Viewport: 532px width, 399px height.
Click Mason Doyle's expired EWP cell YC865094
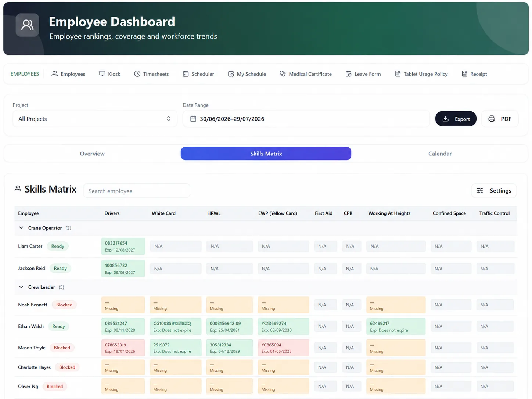[x=283, y=348]
